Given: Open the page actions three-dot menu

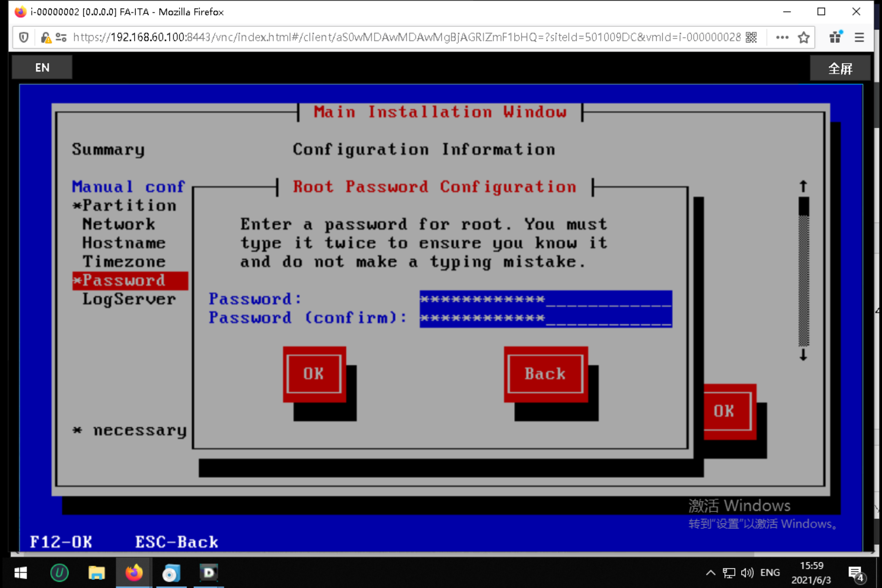Looking at the screenshot, I should point(782,38).
